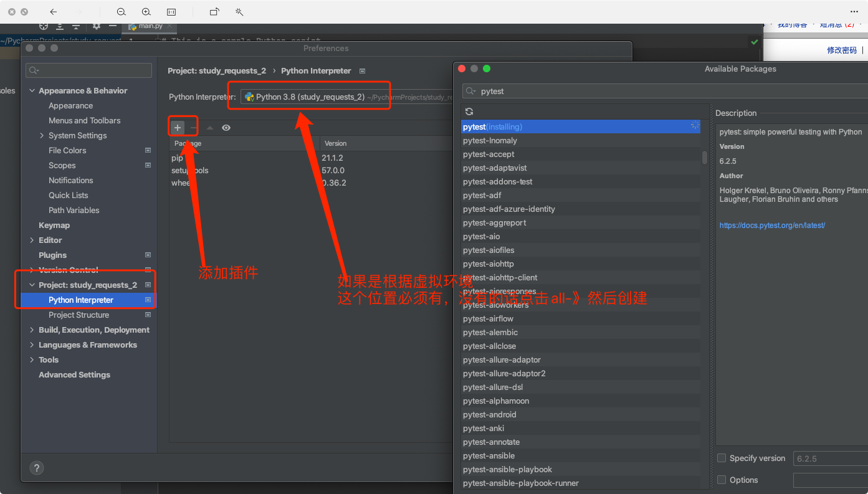The height and width of the screenshot is (494, 868).
Task: Collapse the Project: study_requests_2 section
Action: [x=32, y=285]
